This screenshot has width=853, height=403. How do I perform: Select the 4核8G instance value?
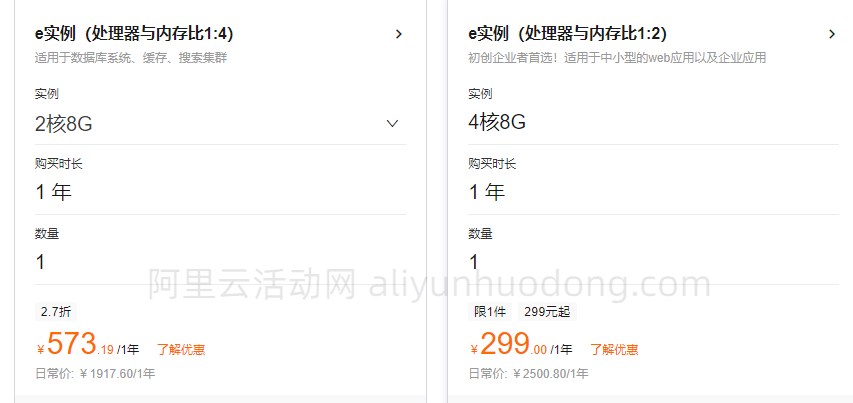click(497, 124)
